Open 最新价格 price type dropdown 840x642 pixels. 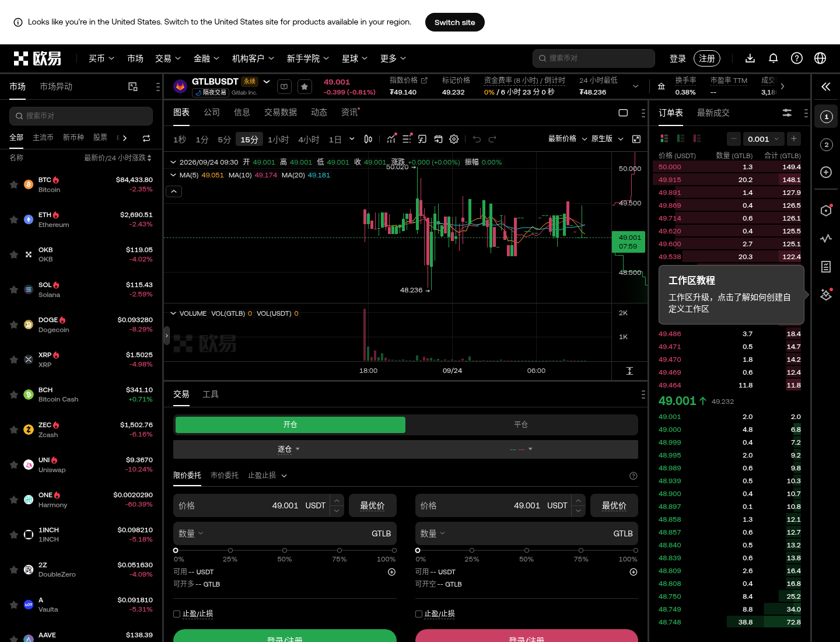click(x=568, y=139)
